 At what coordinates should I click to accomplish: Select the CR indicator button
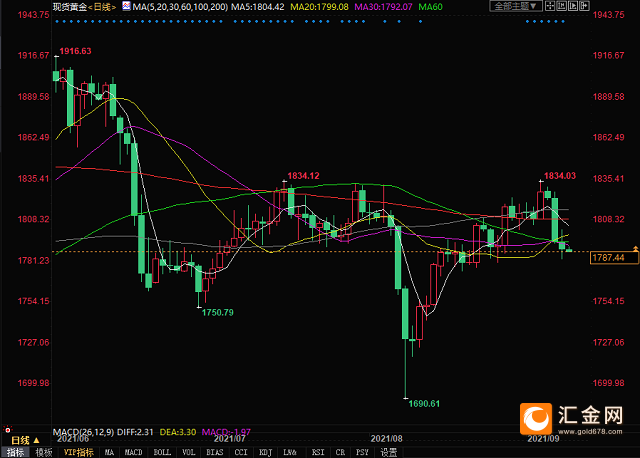click(x=340, y=452)
